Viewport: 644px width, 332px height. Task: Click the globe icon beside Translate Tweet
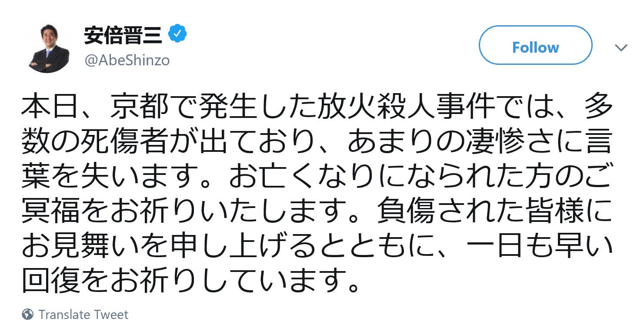click(28, 314)
